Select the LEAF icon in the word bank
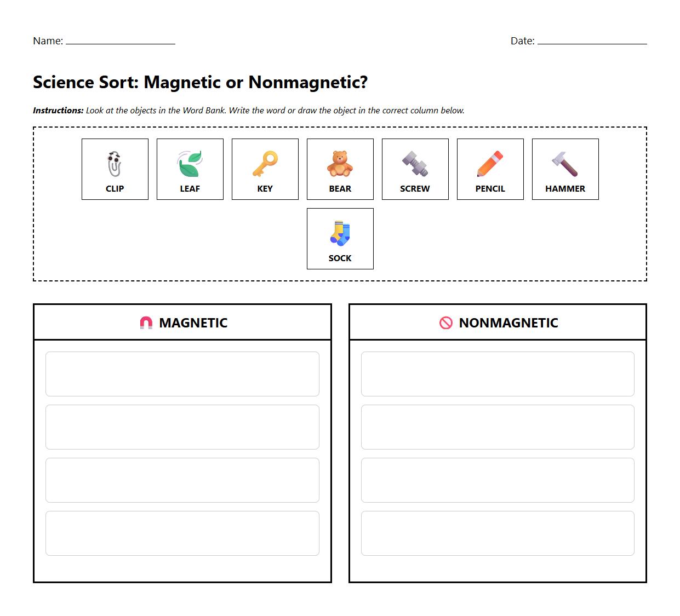 (190, 162)
